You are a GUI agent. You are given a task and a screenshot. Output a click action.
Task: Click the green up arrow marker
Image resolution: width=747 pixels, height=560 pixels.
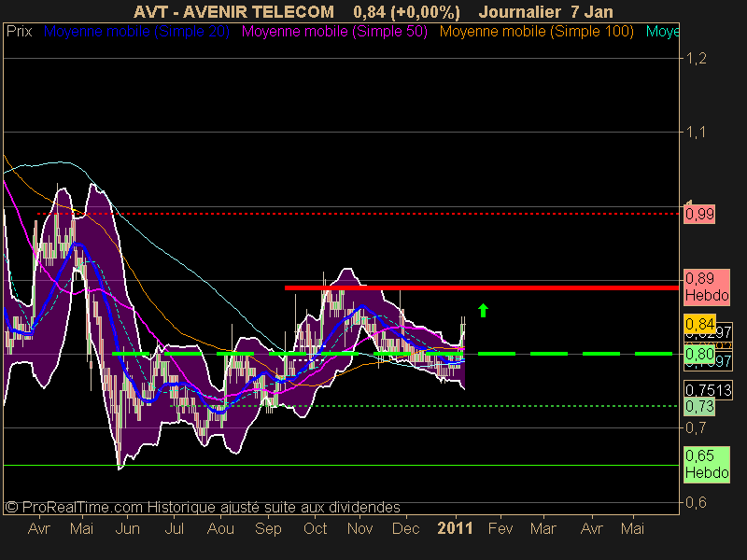[x=483, y=310]
